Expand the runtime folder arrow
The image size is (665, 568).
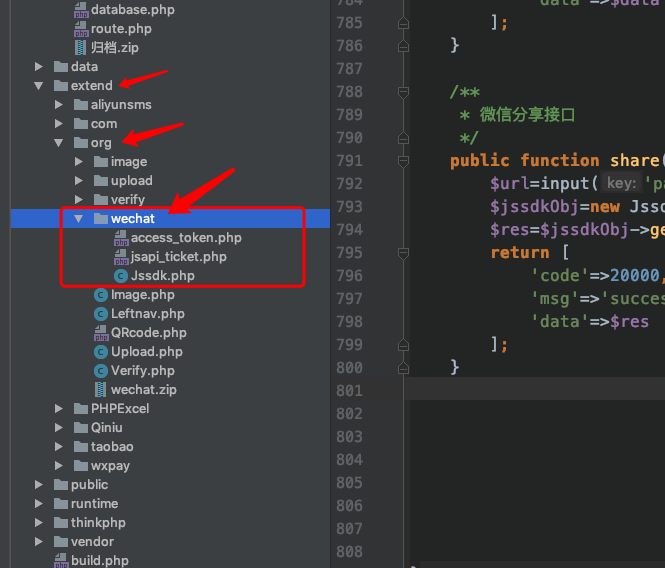click(39, 504)
